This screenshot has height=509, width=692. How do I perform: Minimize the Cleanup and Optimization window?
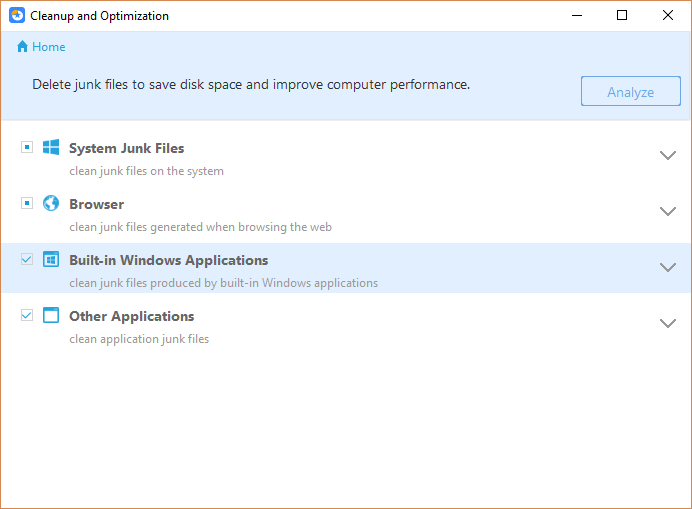577,15
